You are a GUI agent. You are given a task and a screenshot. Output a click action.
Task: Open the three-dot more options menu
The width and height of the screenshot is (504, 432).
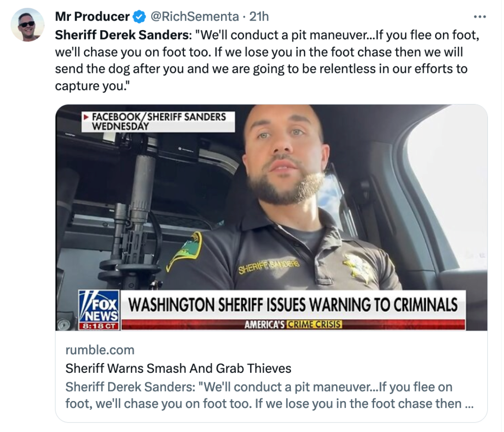tap(479, 17)
